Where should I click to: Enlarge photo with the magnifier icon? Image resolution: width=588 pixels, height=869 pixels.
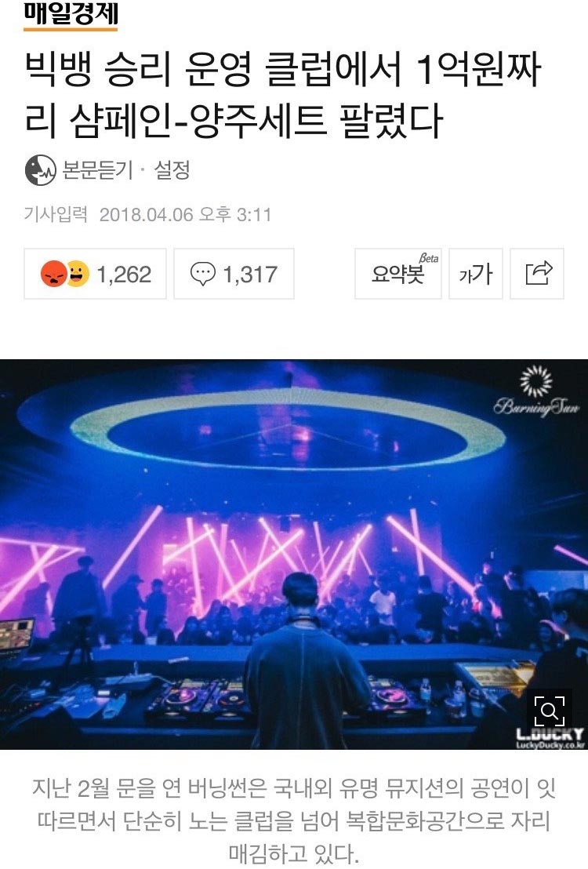pyautogui.click(x=550, y=711)
